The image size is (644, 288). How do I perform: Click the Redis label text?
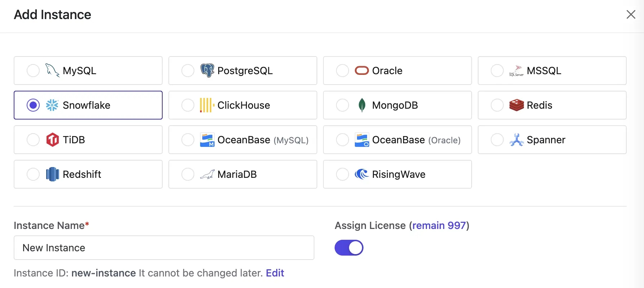pos(539,105)
